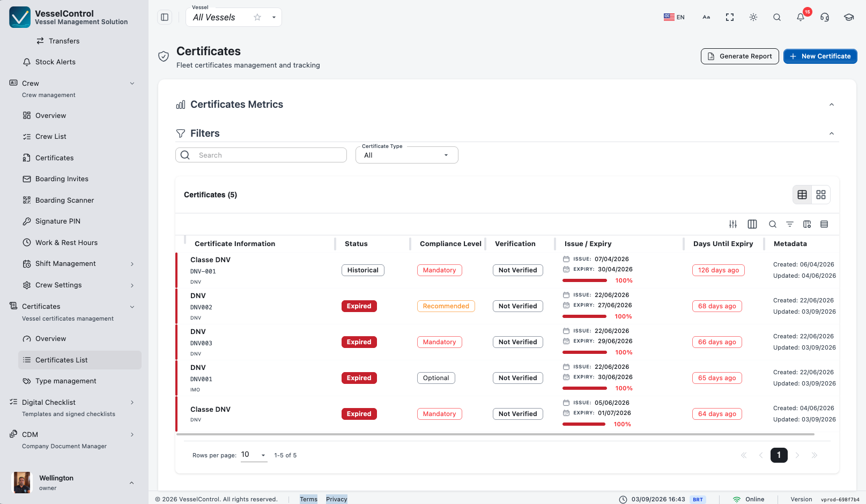Open the Privacy link
The width and height of the screenshot is (866, 504).
click(337, 499)
